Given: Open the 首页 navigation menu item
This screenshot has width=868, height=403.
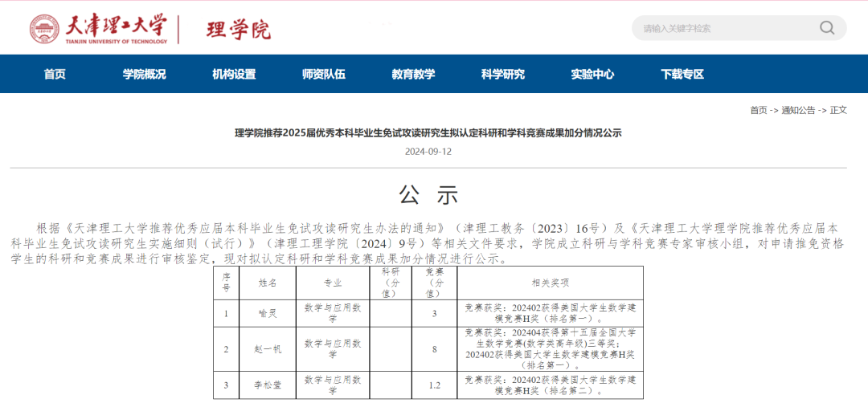Looking at the screenshot, I should [55, 74].
